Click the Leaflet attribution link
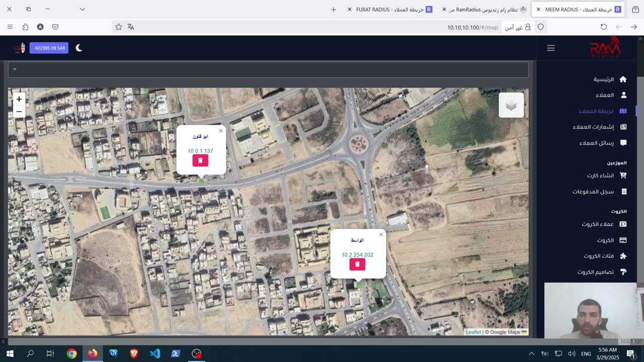644x362 pixels. (473, 332)
